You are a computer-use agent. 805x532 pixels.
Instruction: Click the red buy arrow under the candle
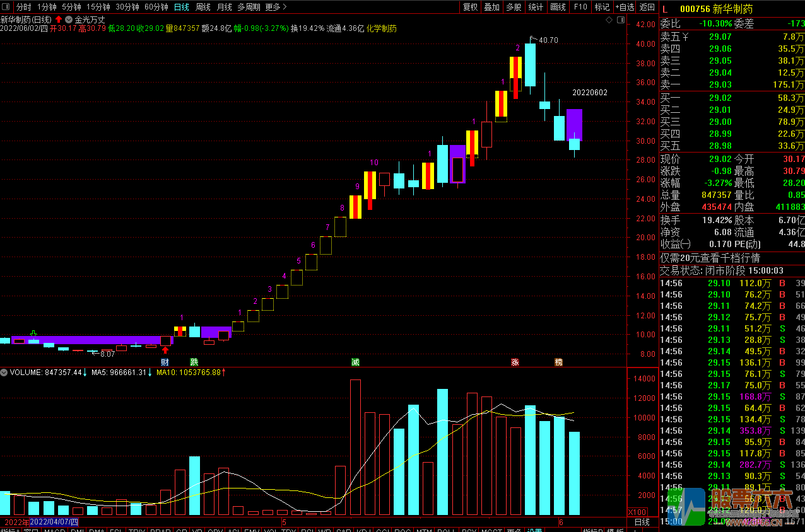point(165,350)
